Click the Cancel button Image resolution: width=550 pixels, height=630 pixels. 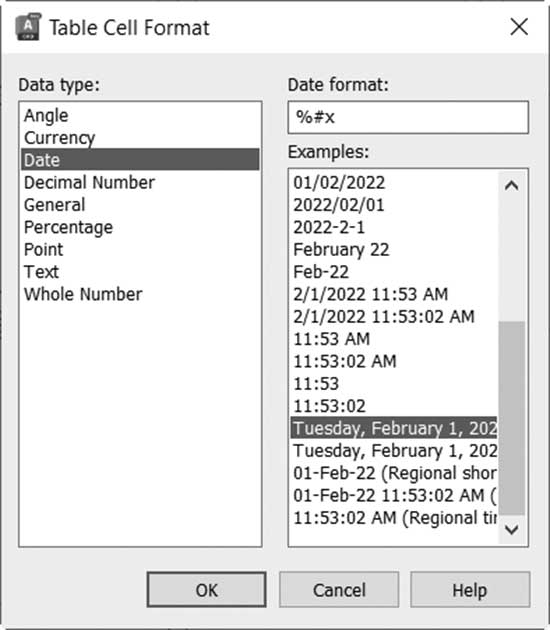click(x=339, y=590)
